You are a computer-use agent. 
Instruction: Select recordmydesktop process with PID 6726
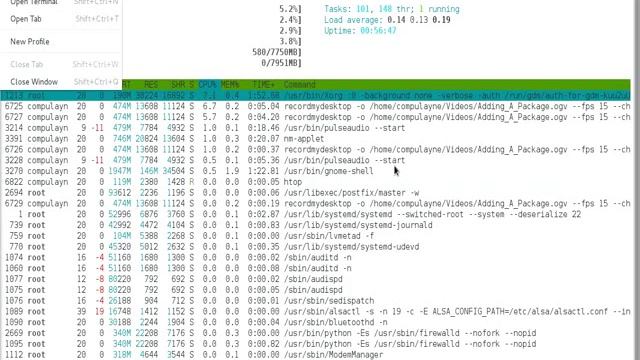point(316,149)
